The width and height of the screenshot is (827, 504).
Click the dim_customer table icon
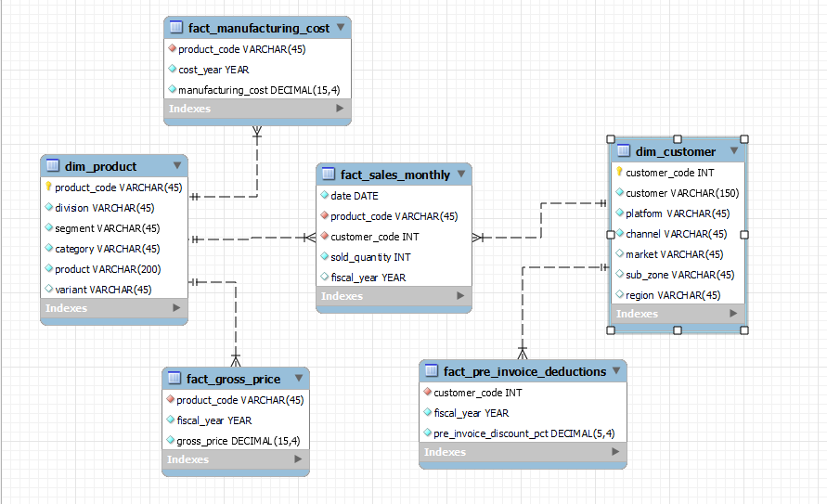(624, 150)
